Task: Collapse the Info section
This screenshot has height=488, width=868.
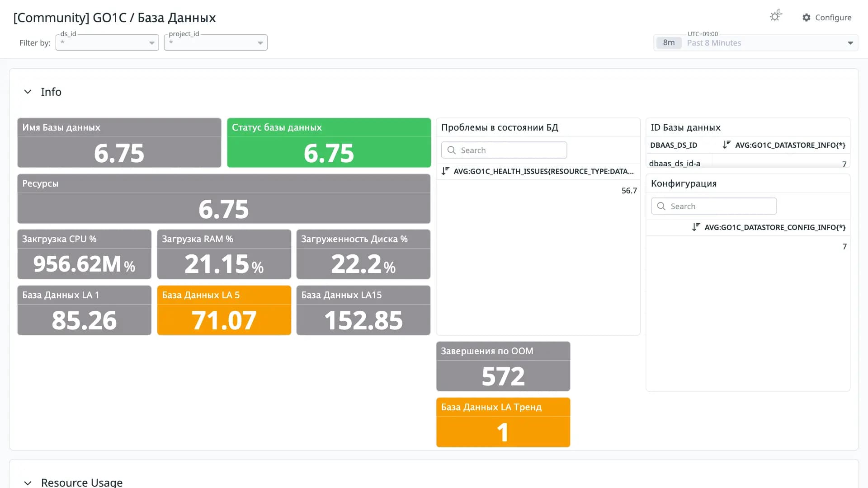Action: coord(28,92)
